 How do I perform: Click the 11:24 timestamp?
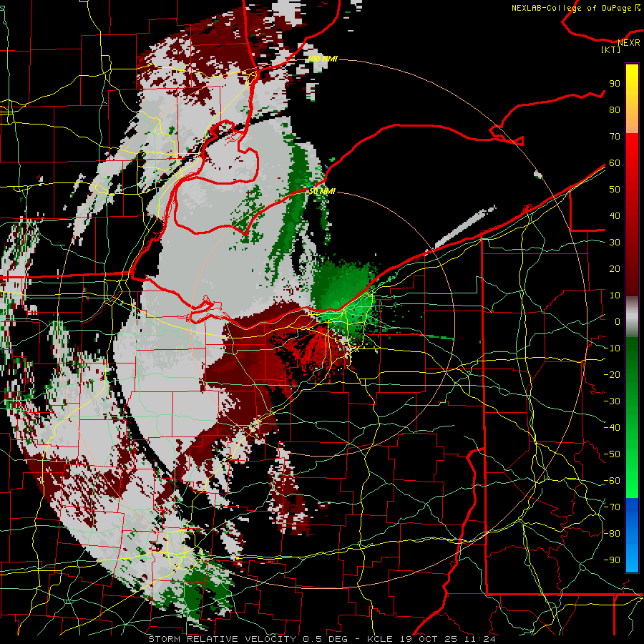point(479,639)
